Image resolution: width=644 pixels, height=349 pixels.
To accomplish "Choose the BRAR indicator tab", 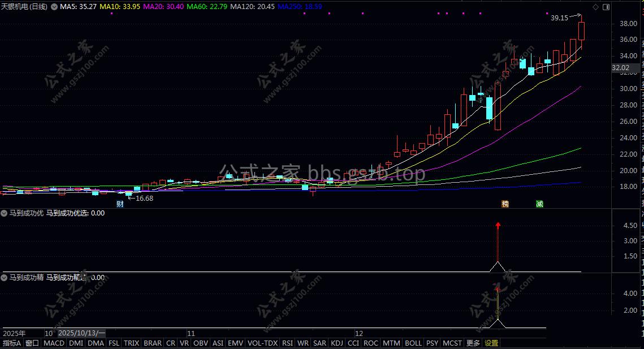I will coord(152,343).
